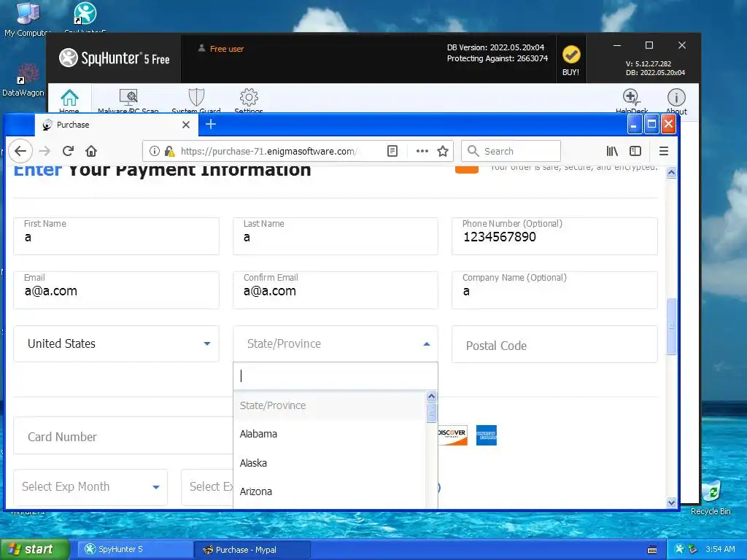This screenshot has height=560, width=747.
Task: Open the Windows start menu
Action: [35, 549]
